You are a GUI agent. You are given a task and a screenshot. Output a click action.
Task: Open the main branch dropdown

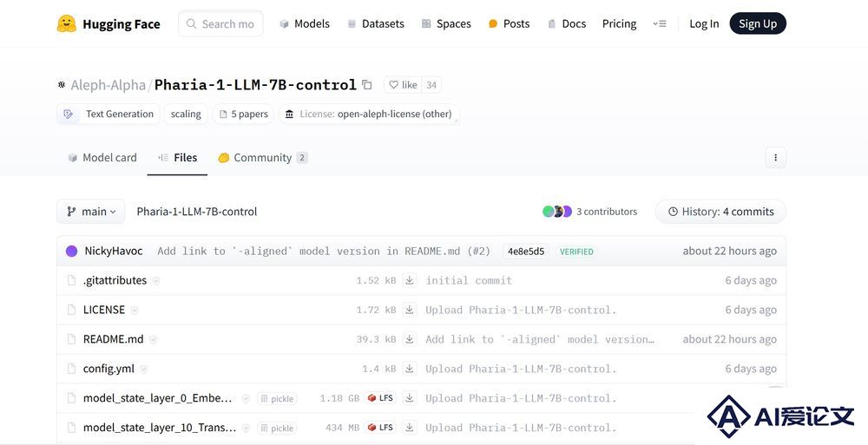91,212
